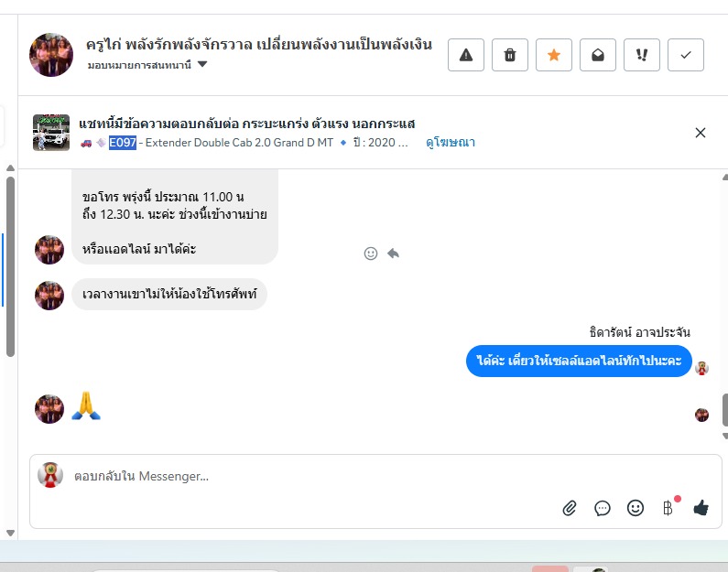Dismiss the ad reply banner
This screenshot has height=572, width=728.
pyautogui.click(x=701, y=133)
